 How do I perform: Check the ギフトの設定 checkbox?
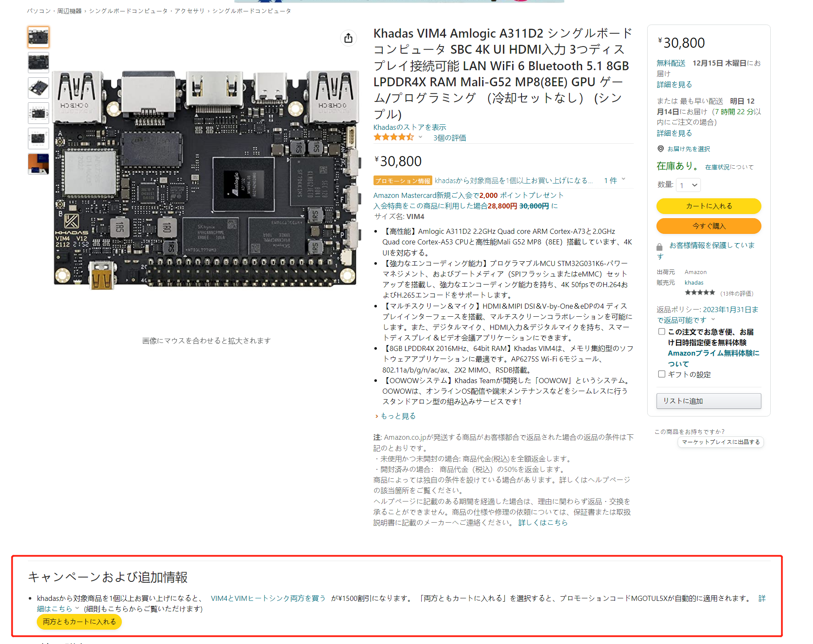tap(662, 374)
